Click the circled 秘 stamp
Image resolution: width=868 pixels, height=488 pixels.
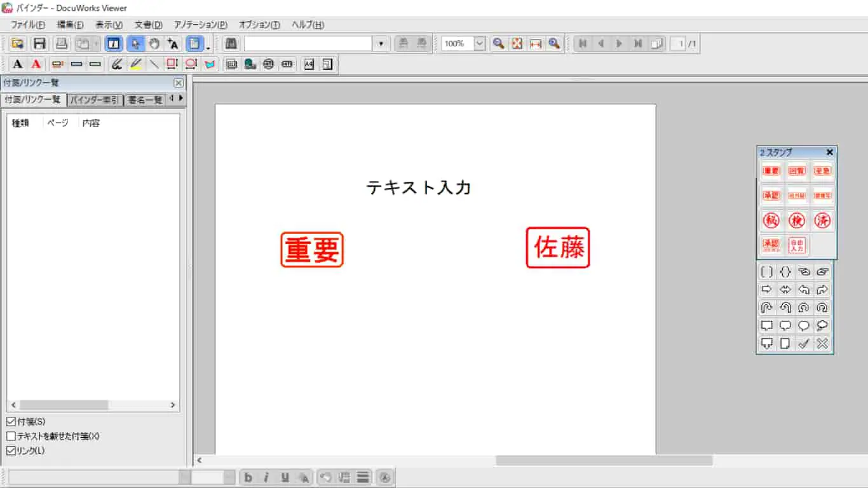(771, 220)
